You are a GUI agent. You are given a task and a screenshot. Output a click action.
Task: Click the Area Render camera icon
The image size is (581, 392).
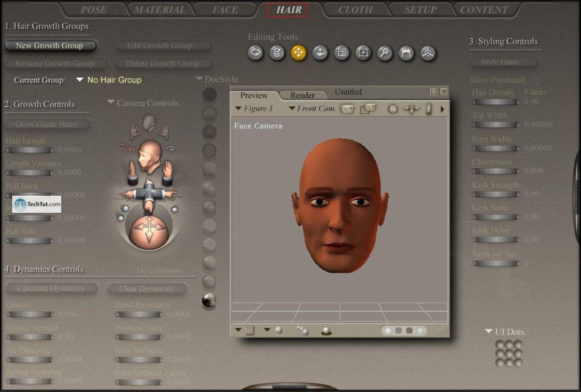click(368, 109)
